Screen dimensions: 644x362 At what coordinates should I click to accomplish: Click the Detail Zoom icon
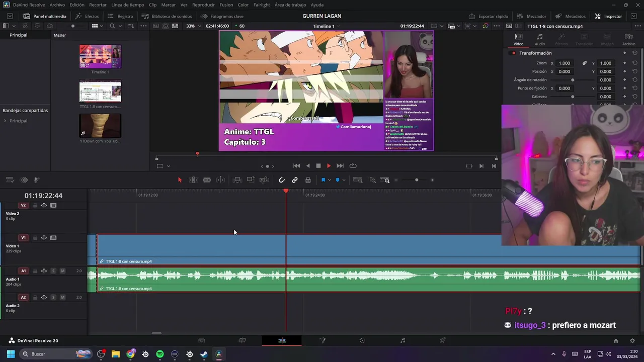pos(372,180)
